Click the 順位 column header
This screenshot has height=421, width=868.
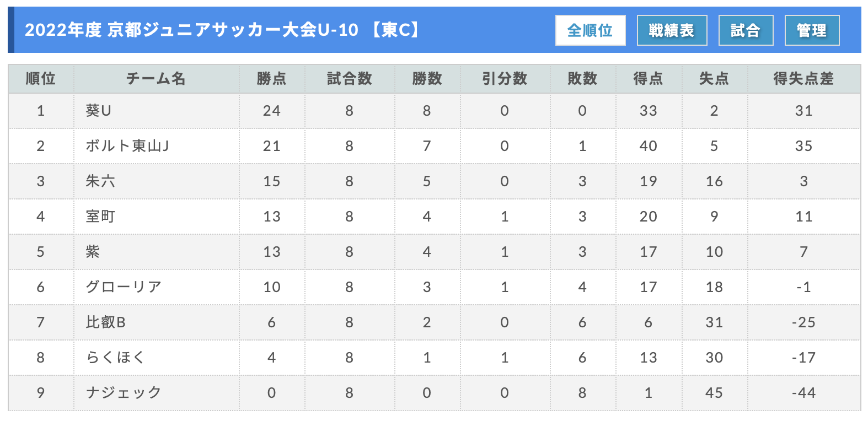[41, 79]
